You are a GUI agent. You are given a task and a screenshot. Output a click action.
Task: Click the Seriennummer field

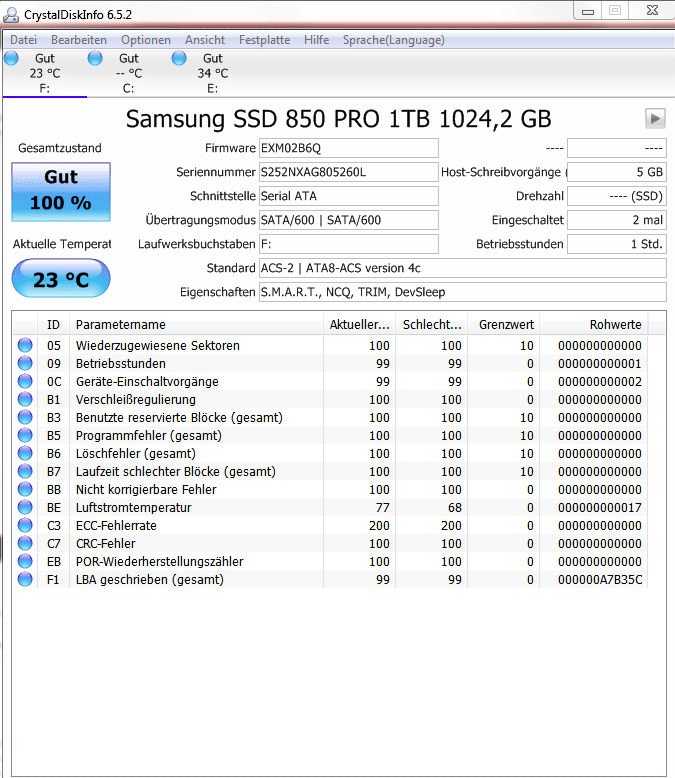pos(349,172)
